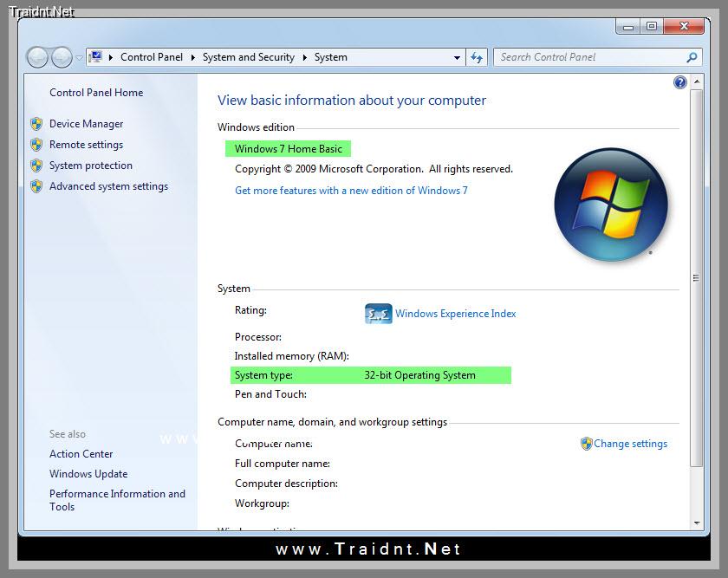Open Advanced system settings

108,186
